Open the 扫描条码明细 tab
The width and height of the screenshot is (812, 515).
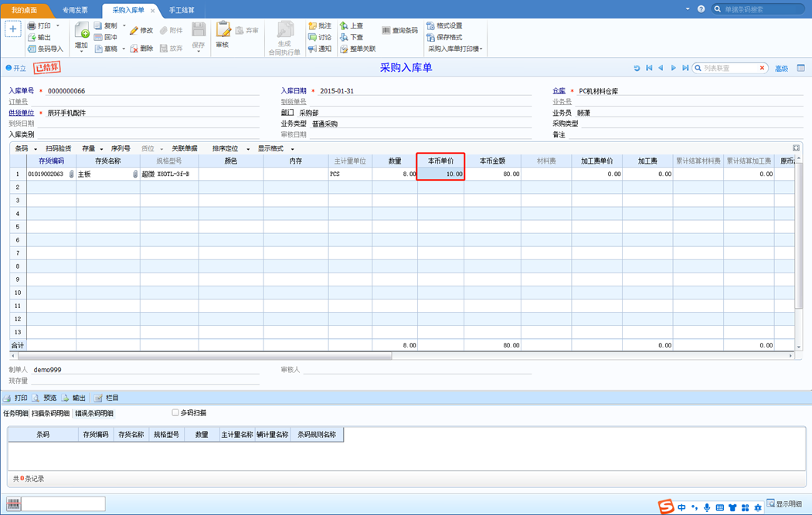click(50, 413)
